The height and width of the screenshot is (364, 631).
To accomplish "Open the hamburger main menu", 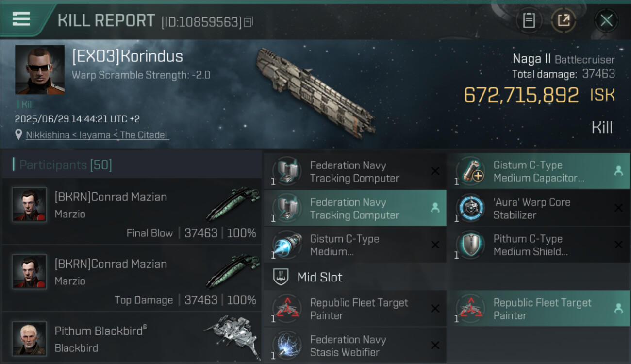I will pos(21,19).
